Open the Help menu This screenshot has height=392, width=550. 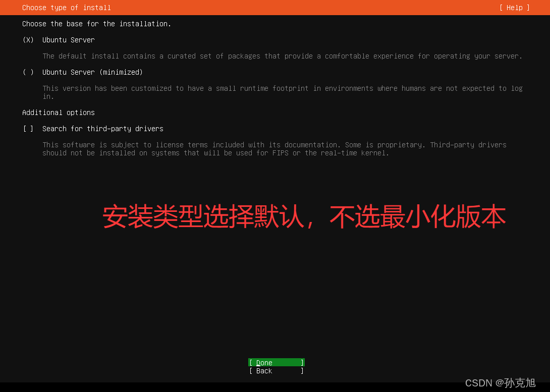(514, 8)
